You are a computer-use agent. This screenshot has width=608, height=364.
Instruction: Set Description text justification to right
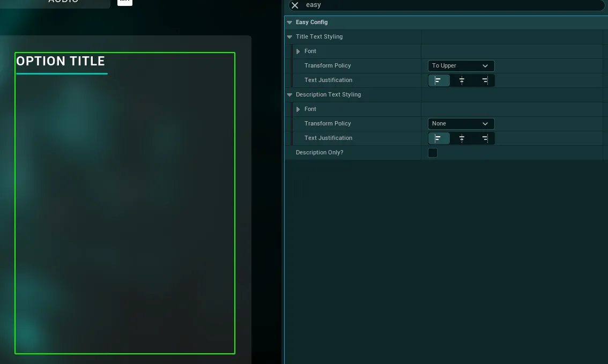pos(484,138)
